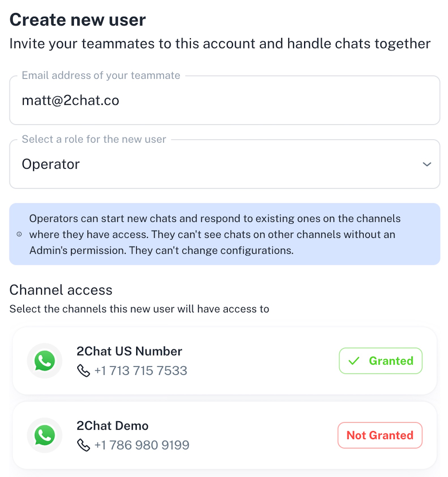
Task: Select the 2Chat Demo channel name
Action: point(112,426)
